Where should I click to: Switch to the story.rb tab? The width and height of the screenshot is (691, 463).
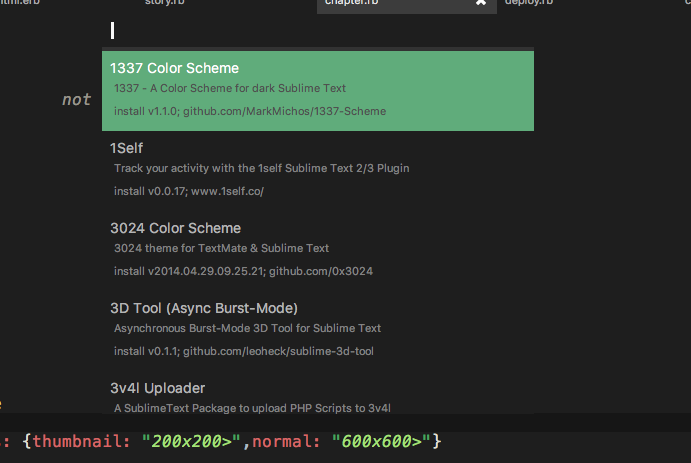pyautogui.click(x=164, y=3)
